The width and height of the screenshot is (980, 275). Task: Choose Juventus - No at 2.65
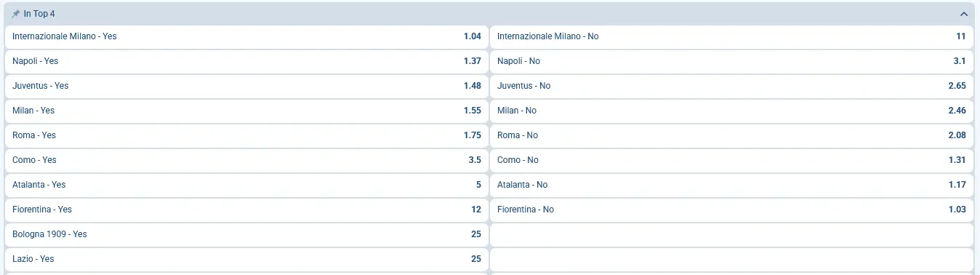(731, 86)
